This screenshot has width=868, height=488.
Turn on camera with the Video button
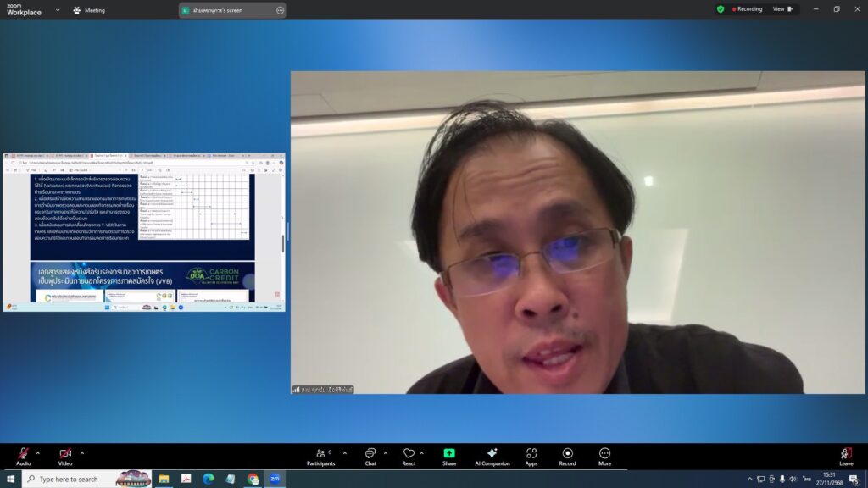pyautogui.click(x=65, y=455)
